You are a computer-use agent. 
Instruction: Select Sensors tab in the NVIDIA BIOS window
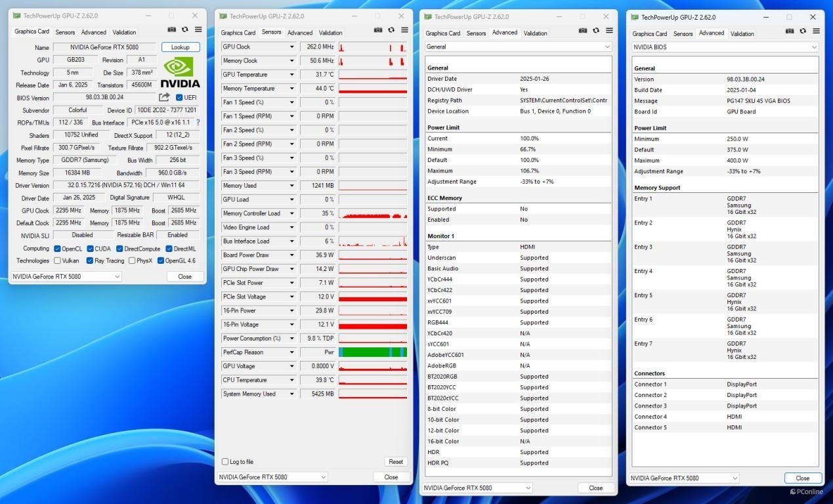[683, 34]
